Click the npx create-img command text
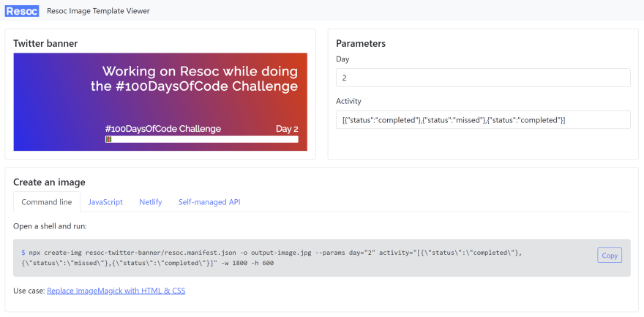The width and height of the screenshot is (644, 317). pos(272,258)
